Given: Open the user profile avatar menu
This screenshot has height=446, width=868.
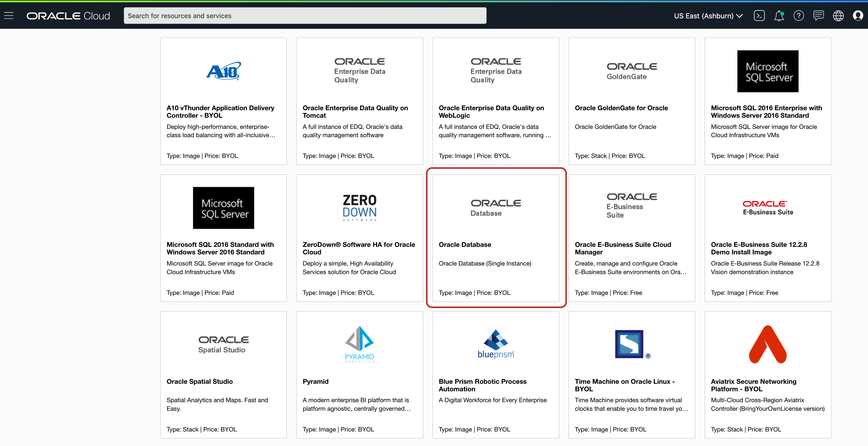Looking at the screenshot, I should [858, 16].
